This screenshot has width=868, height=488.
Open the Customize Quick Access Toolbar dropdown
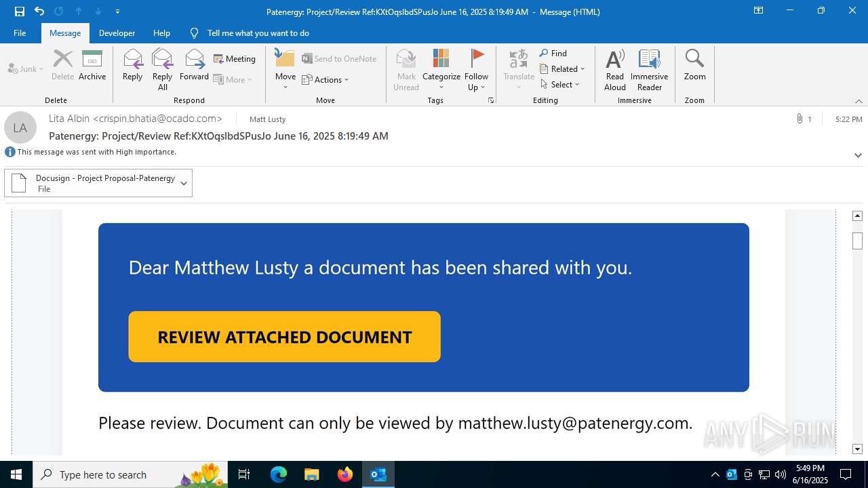pyautogui.click(x=117, y=11)
